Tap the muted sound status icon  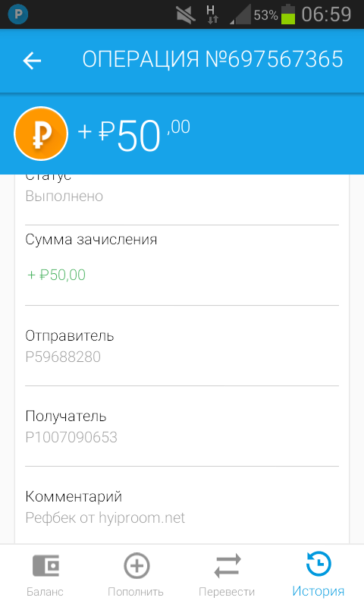(x=186, y=15)
